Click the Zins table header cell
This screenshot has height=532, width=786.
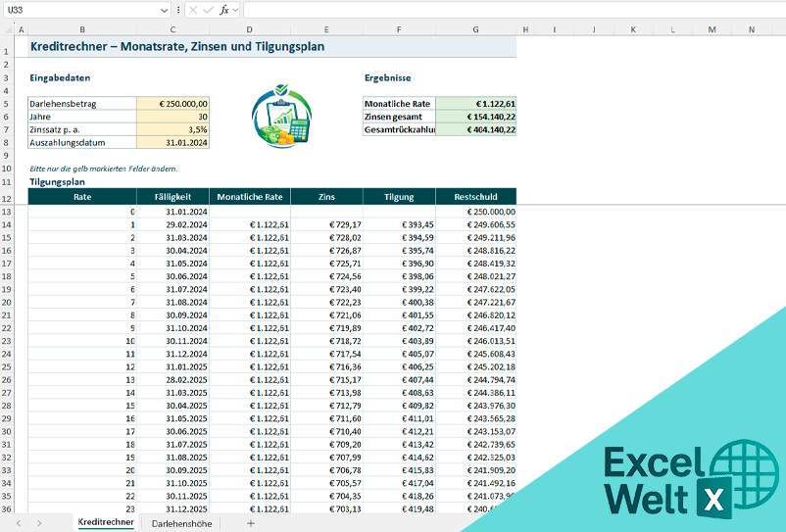pos(326,197)
